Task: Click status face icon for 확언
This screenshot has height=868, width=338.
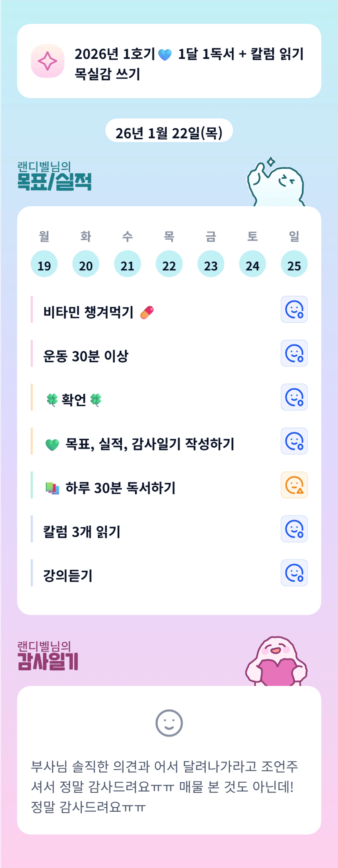Action: click(294, 397)
